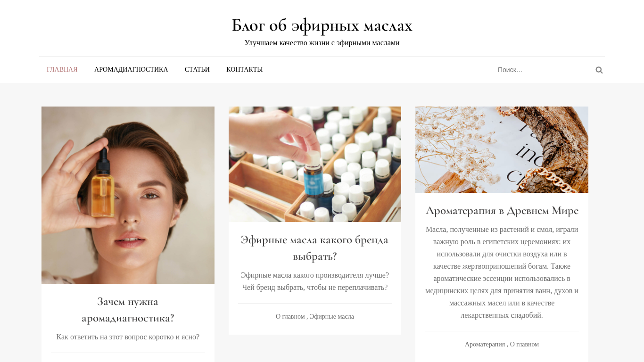
Task: Open the КОНТАКТЫ menu item
Action: tap(245, 69)
